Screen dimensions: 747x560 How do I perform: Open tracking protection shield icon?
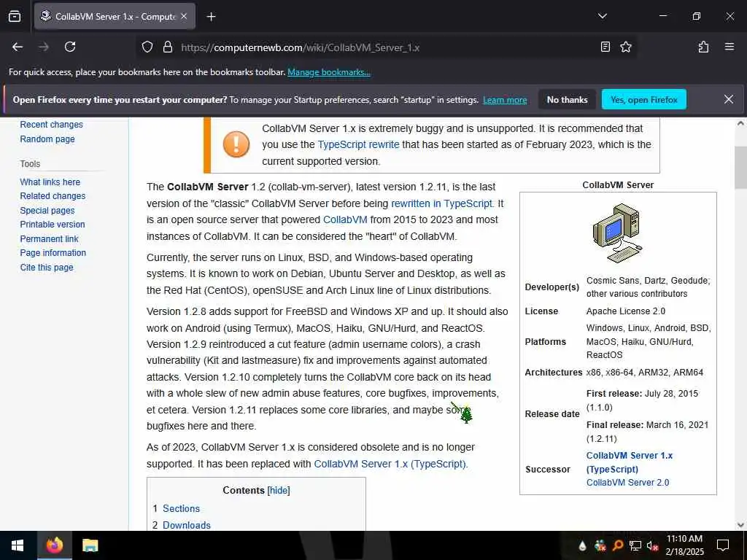pyautogui.click(x=147, y=47)
